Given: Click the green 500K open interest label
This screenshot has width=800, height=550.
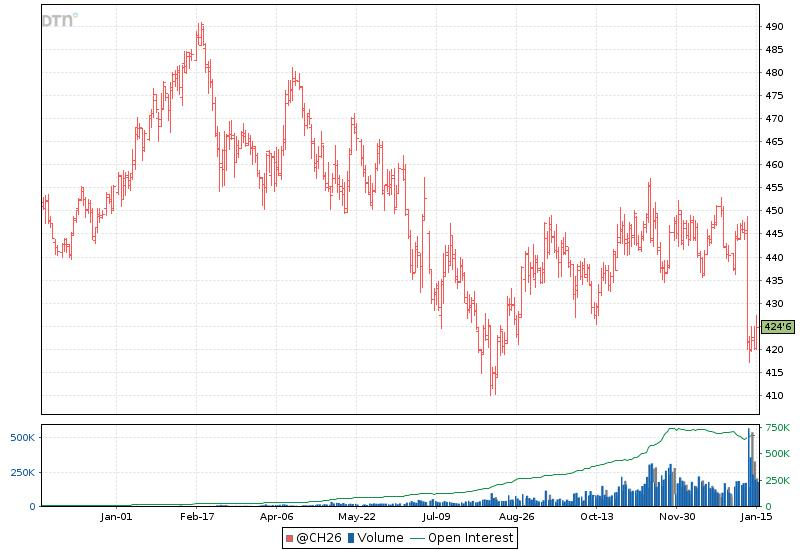Looking at the screenshot, I should pyautogui.click(x=777, y=454).
